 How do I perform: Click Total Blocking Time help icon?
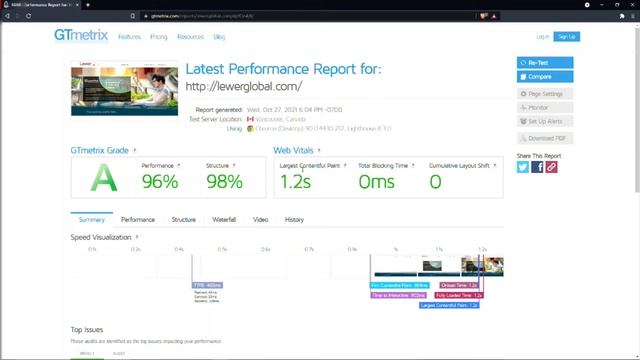413,165
